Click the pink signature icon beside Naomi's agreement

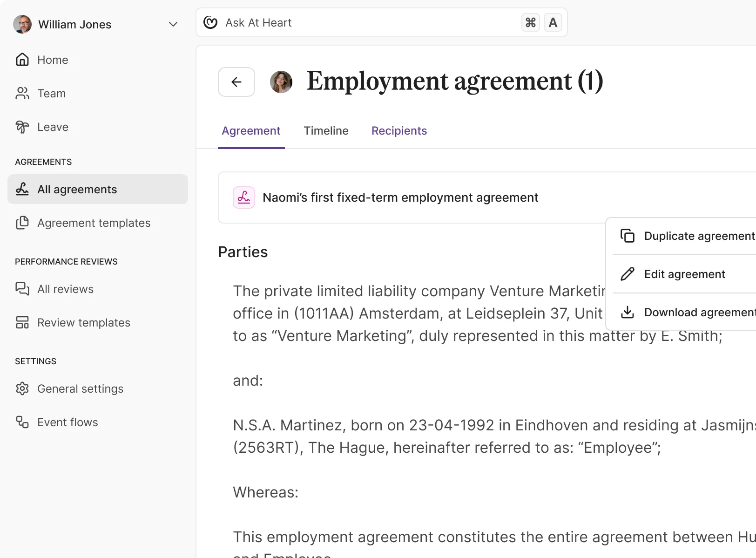(244, 197)
